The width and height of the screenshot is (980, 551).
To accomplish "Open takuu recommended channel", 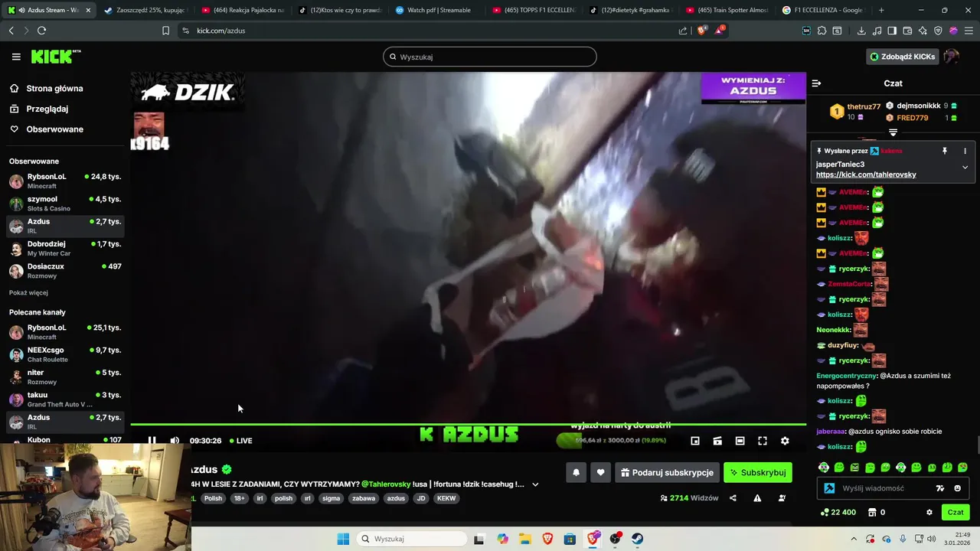I will [x=65, y=399].
